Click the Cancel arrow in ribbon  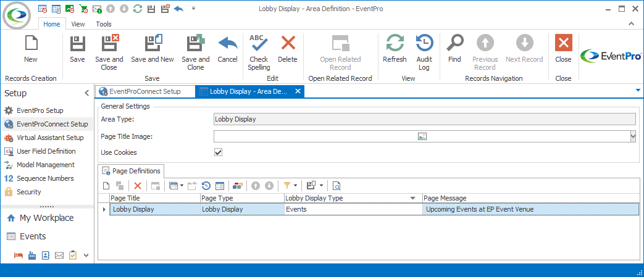pos(228,49)
